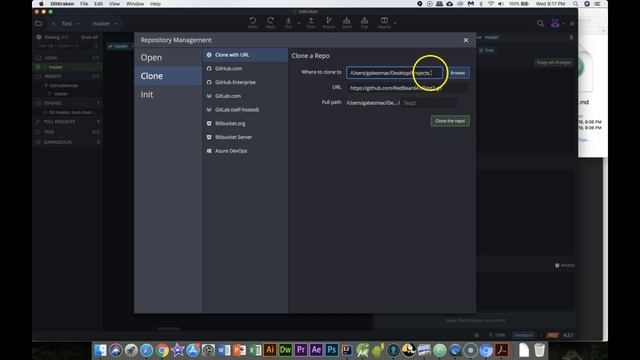Click the Show All link in sidebar
This screenshot has height=360, width=640.
(x=89, y=37)
